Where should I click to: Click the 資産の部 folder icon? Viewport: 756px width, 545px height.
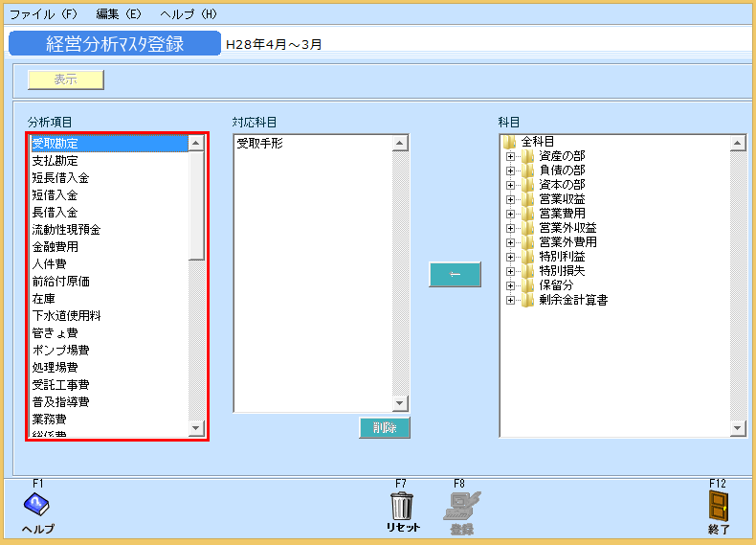[x=527, y=156]
